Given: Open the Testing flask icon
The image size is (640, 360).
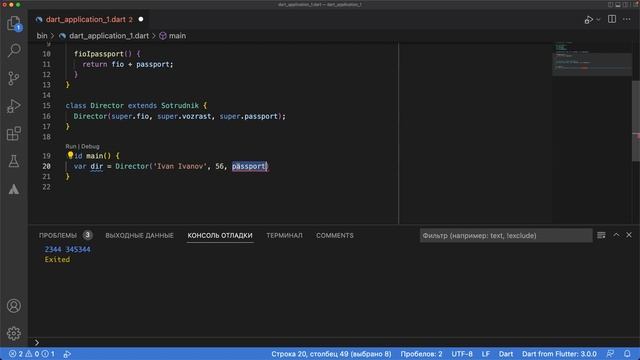Looking at the screenshot, I should point(14,161).
